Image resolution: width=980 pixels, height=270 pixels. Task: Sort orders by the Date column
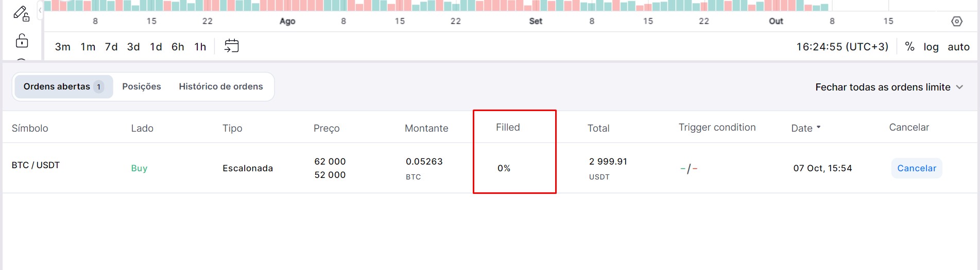[805, 128]
